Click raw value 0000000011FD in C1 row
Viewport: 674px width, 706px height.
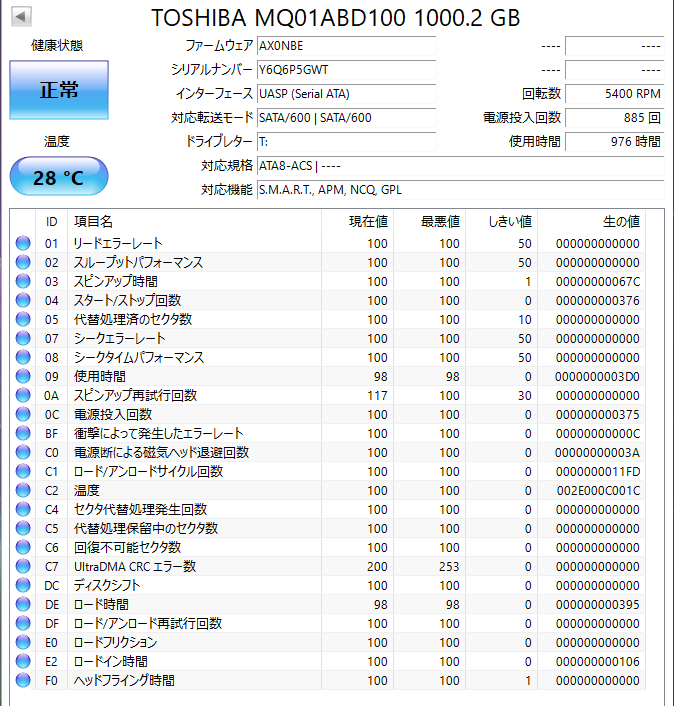597,471
